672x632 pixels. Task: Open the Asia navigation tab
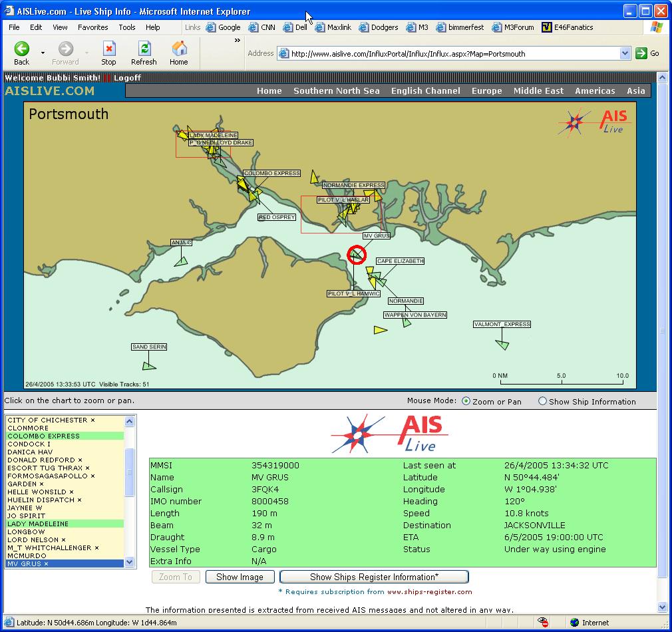pos(636,91)
